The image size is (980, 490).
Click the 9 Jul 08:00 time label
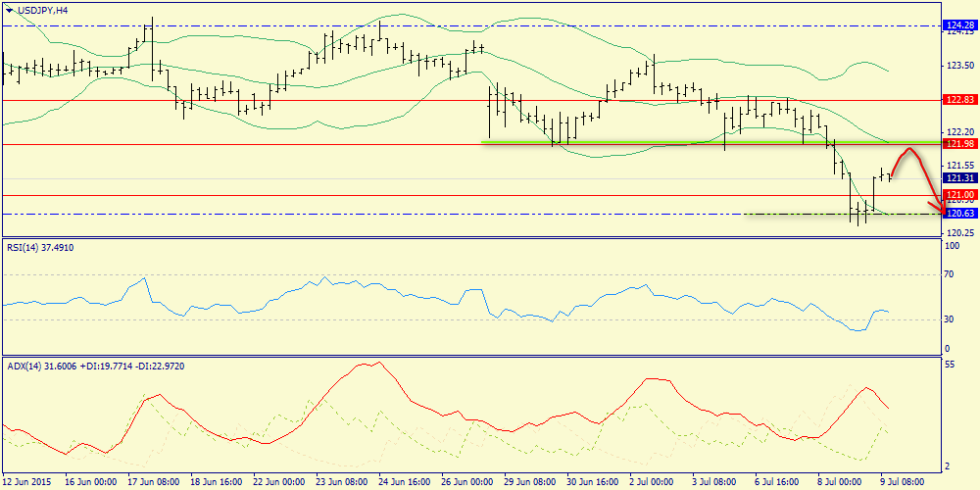pos(902,481)
